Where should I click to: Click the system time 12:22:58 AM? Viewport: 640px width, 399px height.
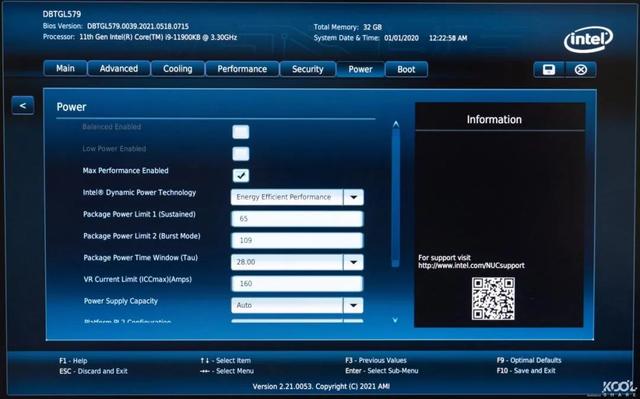[448, 38]
